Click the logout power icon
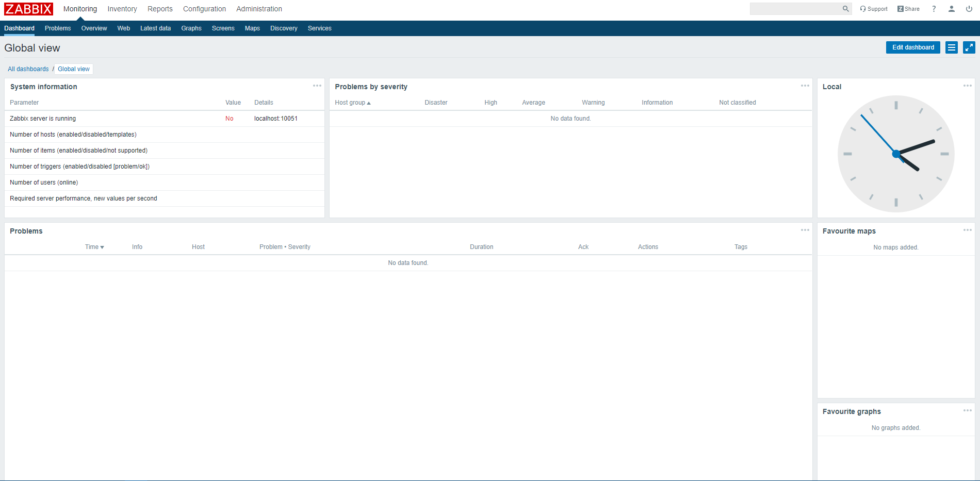Image resolution: width=980 pixels, height=481 pixels. (x=969, y=9)
